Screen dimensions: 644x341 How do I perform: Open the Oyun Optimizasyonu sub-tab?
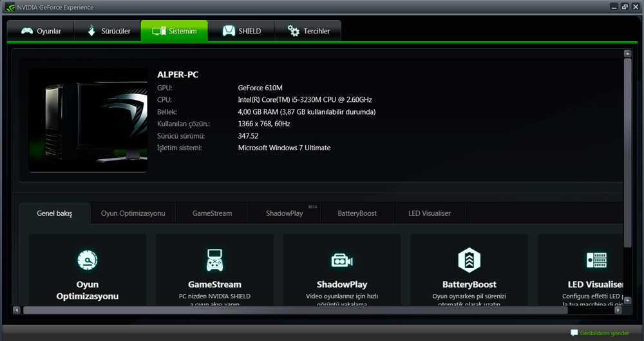pos(133,213)
